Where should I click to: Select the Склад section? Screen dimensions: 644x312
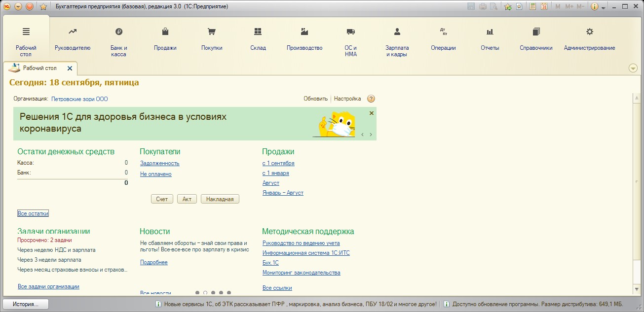[x=258, y=39]
